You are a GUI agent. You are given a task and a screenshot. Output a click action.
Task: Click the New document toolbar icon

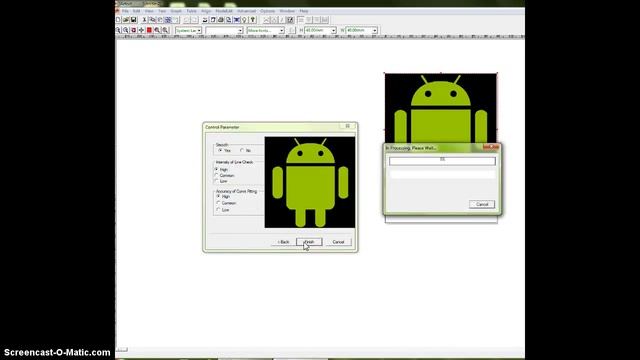pos(118,20)
